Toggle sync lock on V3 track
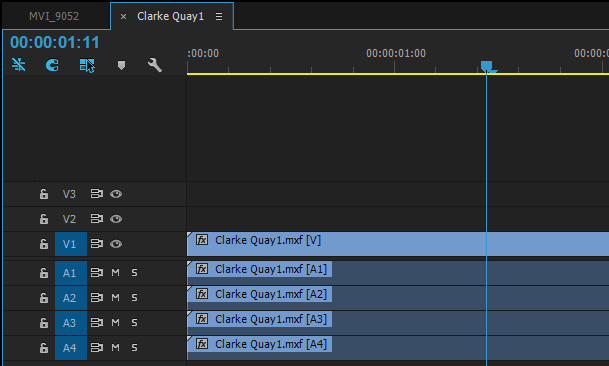Screen dimensions: 609x366 tap(96, 193)
